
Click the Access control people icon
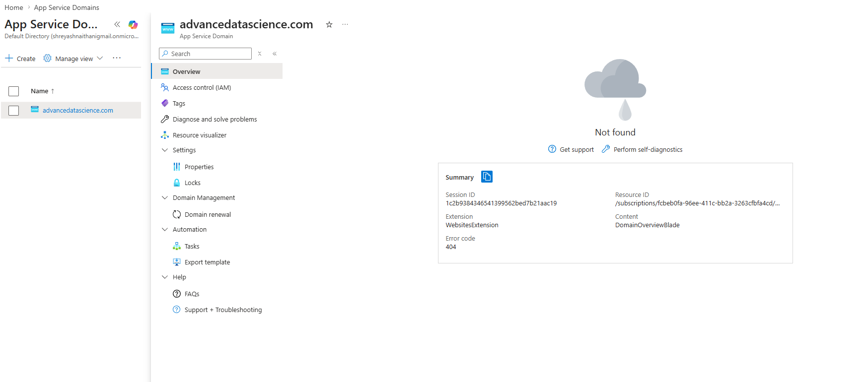(x=165, y=87)
